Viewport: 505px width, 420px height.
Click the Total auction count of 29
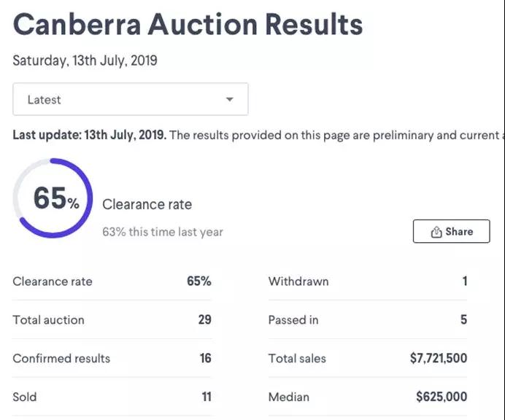204,319
